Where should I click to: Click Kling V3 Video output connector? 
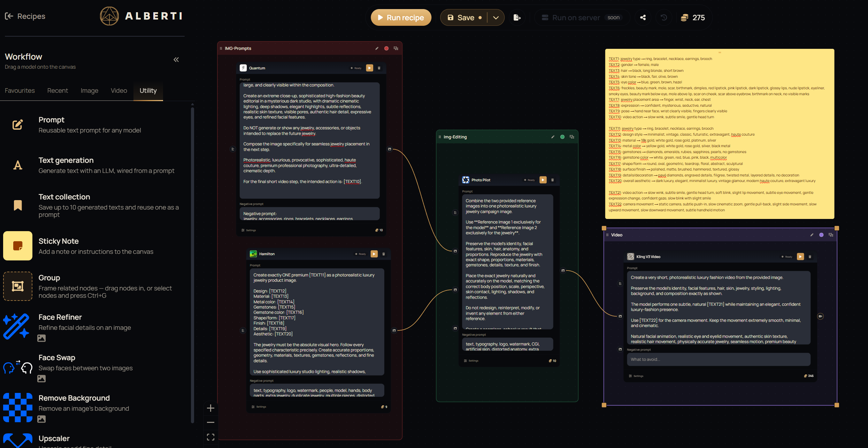pyautogui.click(x=821, y=316)
